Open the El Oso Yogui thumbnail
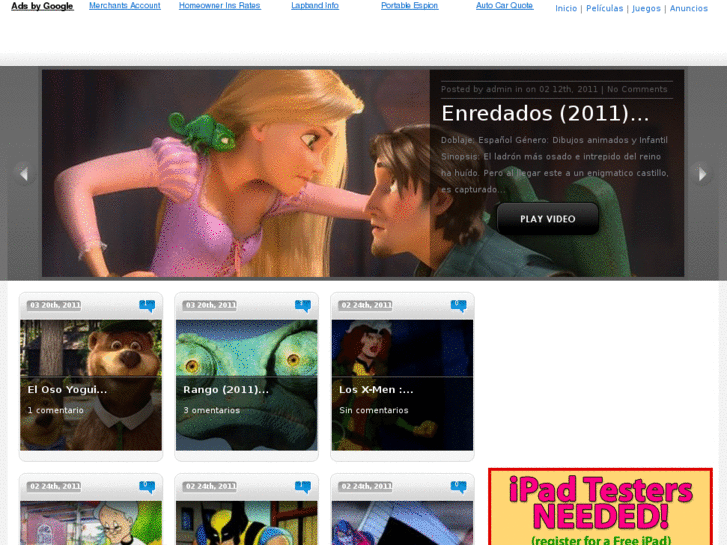The image size is (727, 545). pos(91,385)
